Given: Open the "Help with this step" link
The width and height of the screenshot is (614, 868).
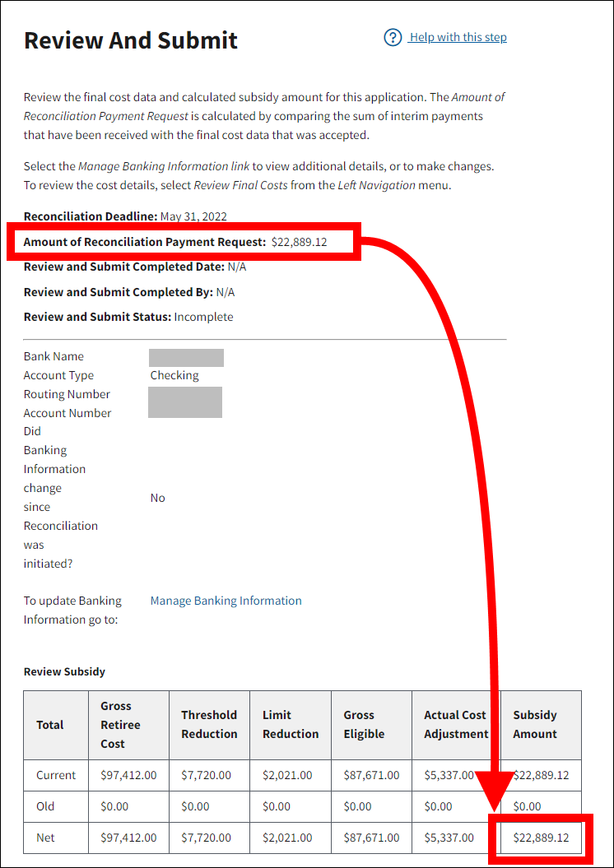Looking at the screenshot, I should 458,37.
